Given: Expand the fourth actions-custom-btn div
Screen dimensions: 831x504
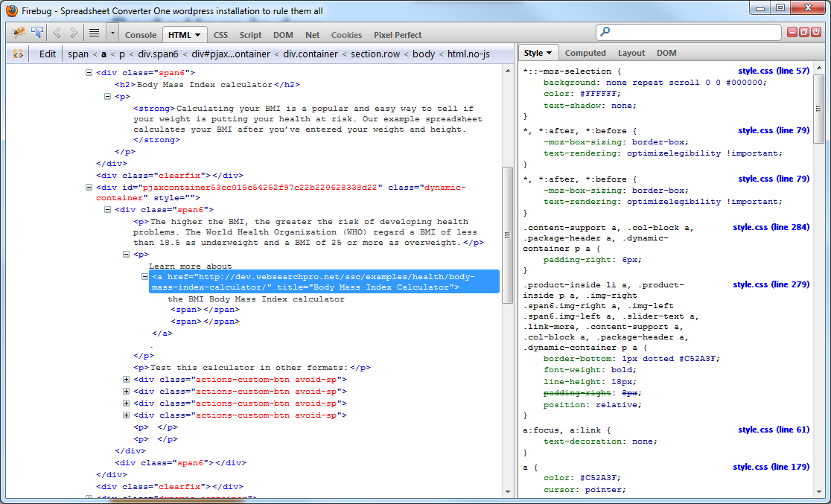Looking at the screenshot, I should [126, 415].
